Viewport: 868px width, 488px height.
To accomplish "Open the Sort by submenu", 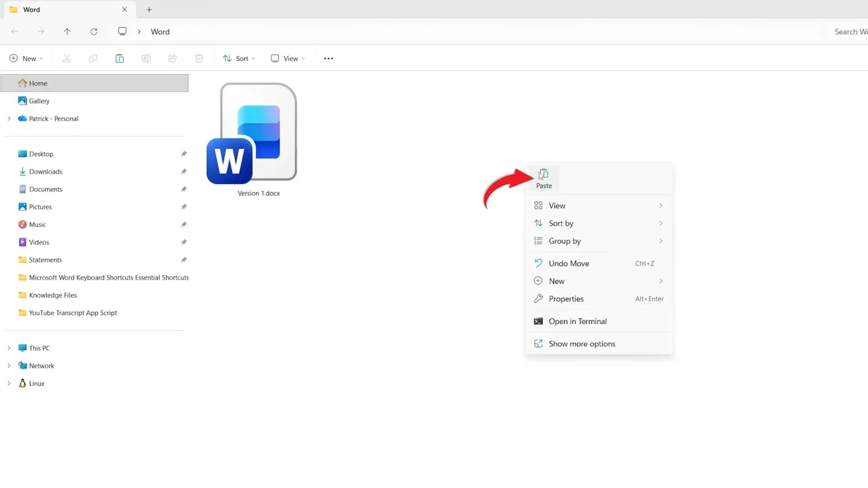I will click(599, 223).
